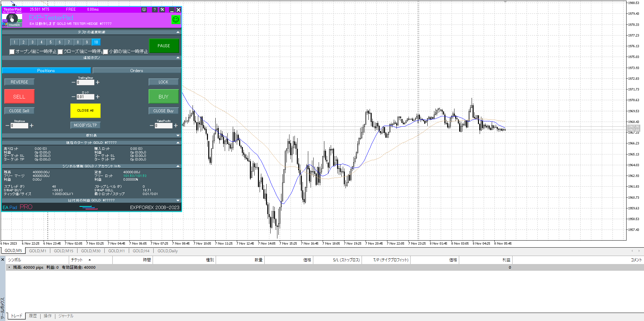Open the tools settings wrench icon

[x=162, y=10]
